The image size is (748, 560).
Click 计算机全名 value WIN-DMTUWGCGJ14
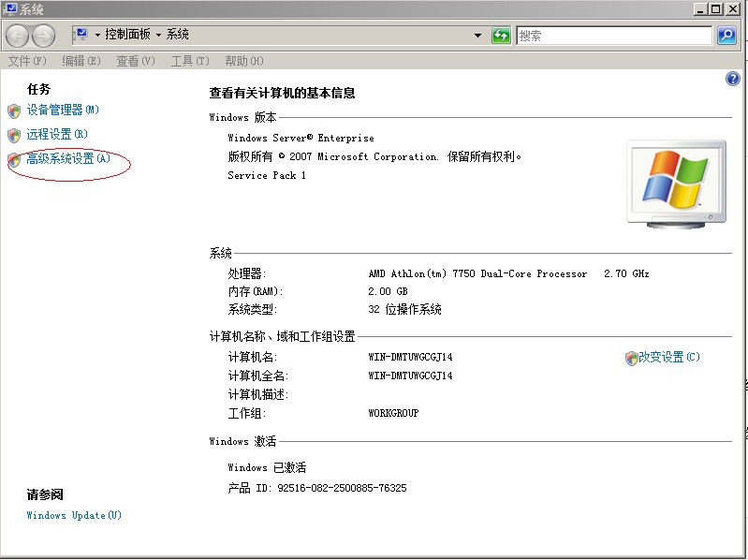pos(410,376)
